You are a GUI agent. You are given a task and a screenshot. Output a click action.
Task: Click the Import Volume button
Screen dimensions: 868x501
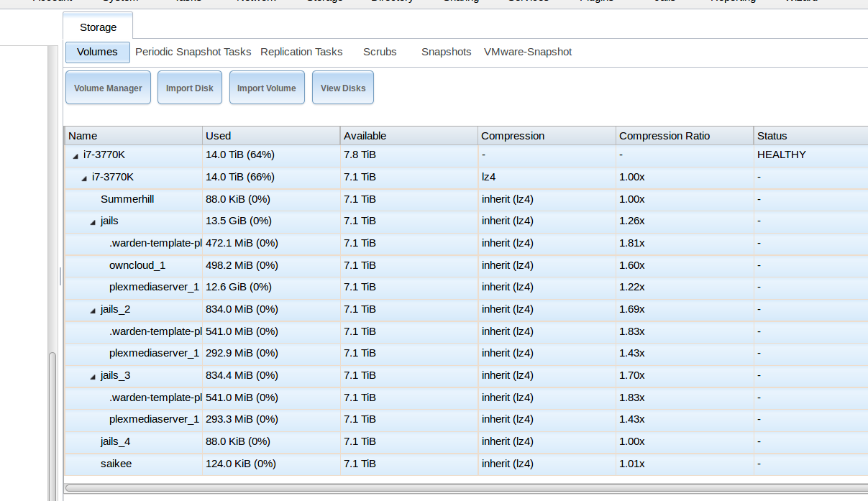pos(267,88)
